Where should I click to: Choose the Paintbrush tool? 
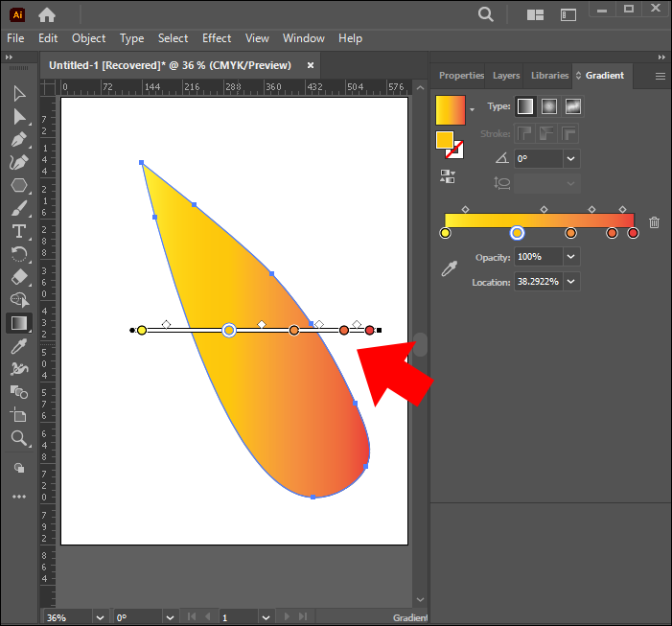tap(19, 208)
